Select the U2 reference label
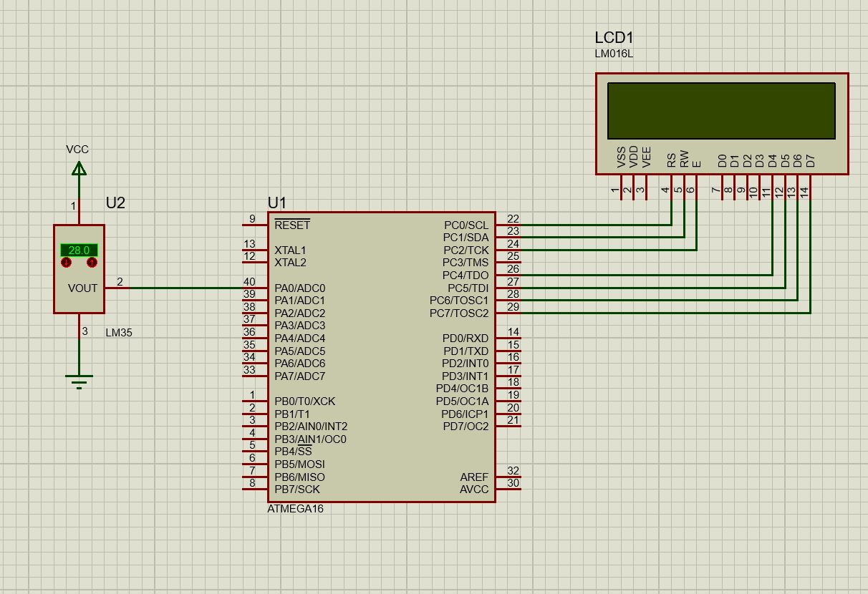This screenshot has width=868, height=594. (115, 203)
